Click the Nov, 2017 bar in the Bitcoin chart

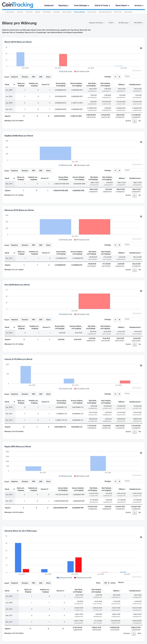[20, 59]
